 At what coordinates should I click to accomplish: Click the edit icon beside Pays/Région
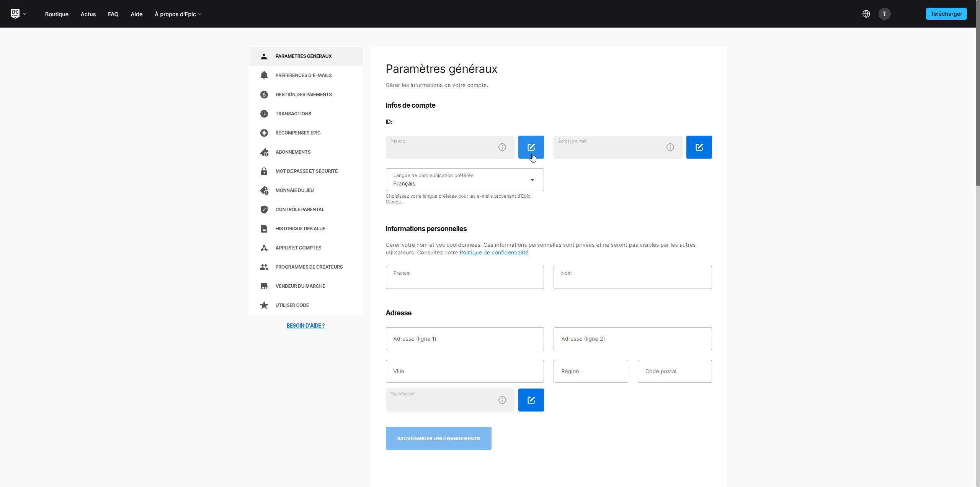click(x=531, y=400)
